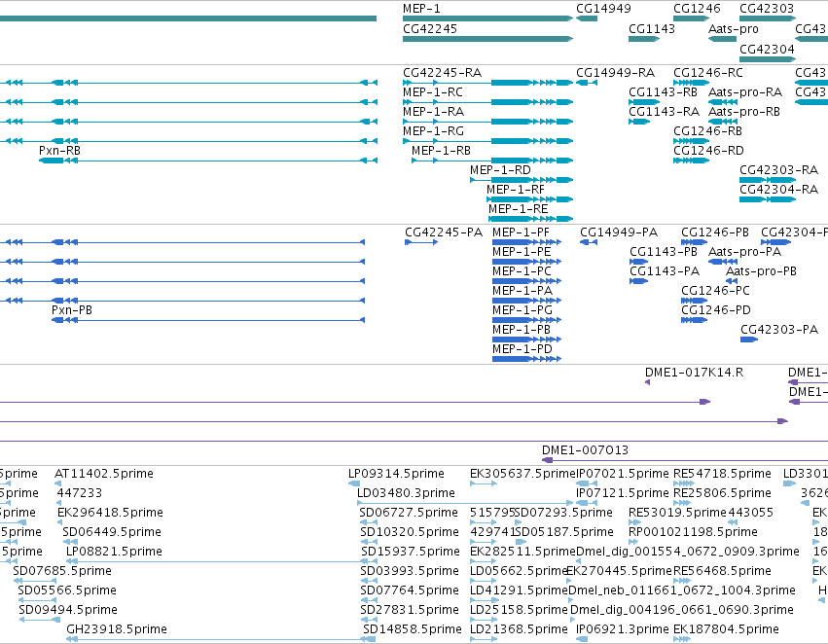Select transcript label "MEP-1-RC"

(x=433, y=92)
